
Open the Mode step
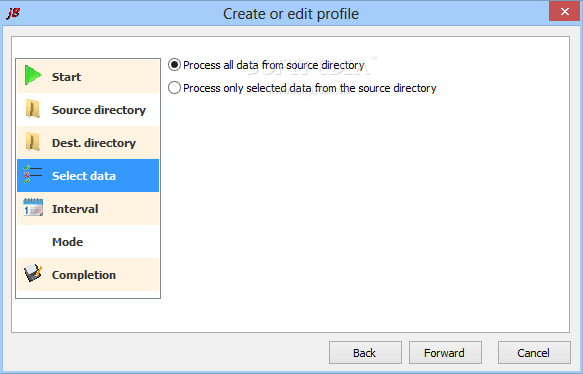point(67,242)
